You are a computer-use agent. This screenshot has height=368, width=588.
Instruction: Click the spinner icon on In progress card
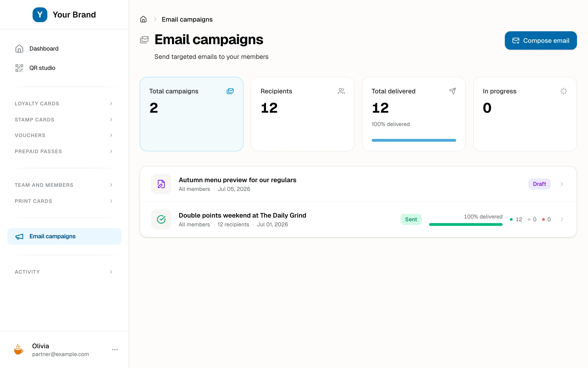(563, 91)
